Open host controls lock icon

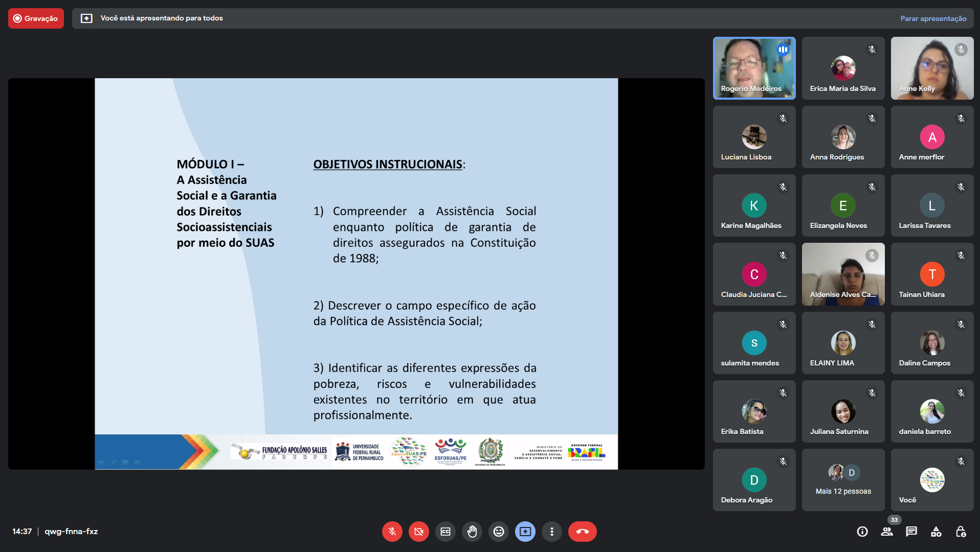point(961,532)
